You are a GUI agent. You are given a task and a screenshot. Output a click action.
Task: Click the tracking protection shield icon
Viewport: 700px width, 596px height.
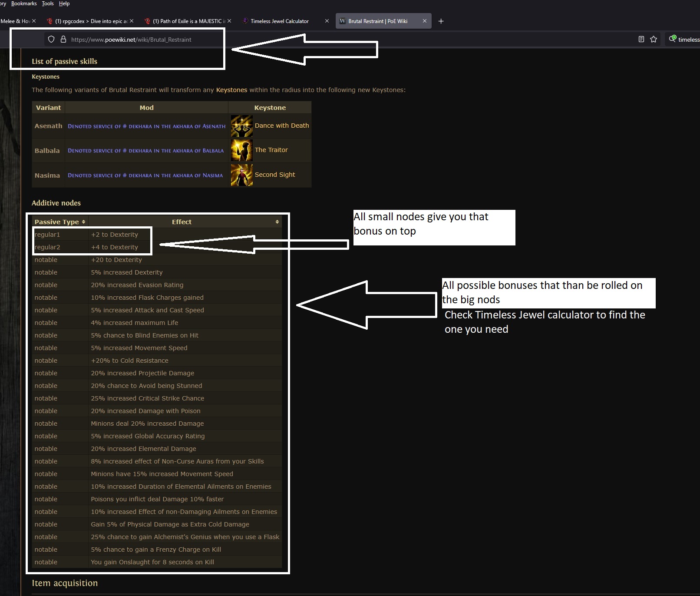(x=51, y=39)
